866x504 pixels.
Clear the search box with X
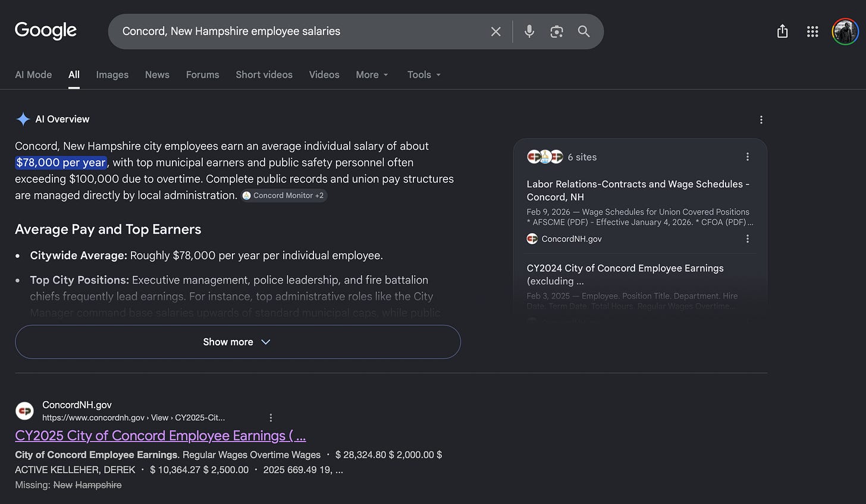tap(495, 31)
